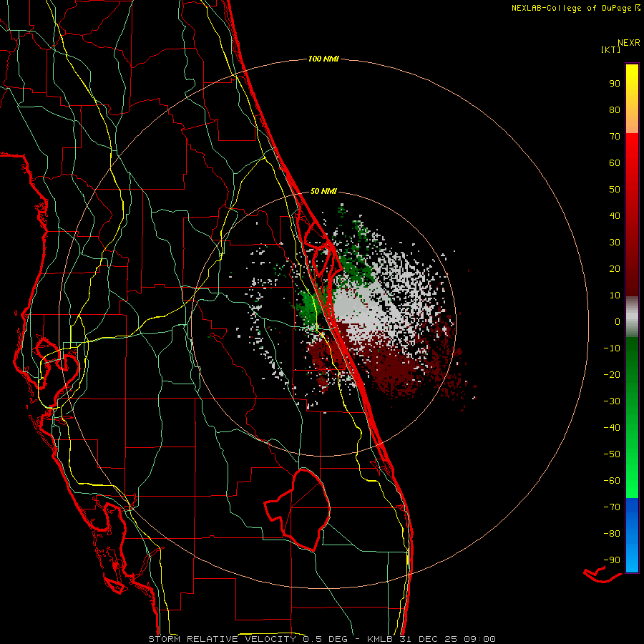Click the positive 20 scale value
This screenshot has width=644, height=644.
[615, 268]
